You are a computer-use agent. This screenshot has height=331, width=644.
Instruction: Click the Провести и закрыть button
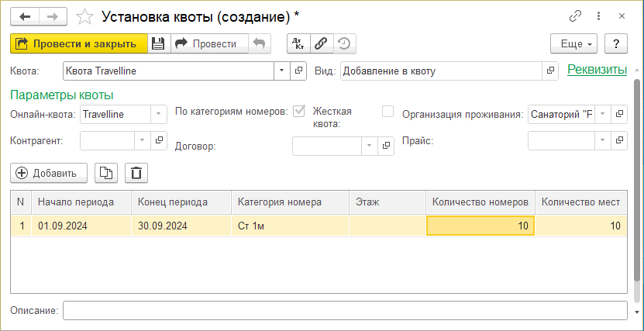pyautogui.click(x=77, y=44)
